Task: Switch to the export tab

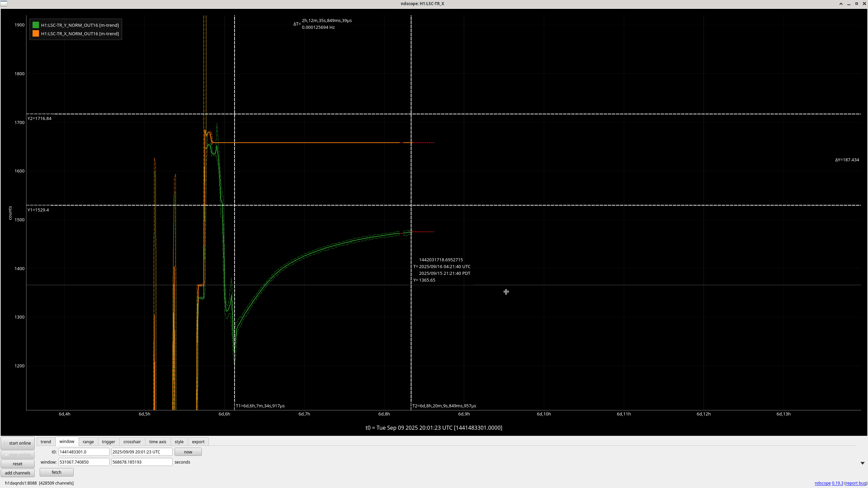Action: coord(198,442)
